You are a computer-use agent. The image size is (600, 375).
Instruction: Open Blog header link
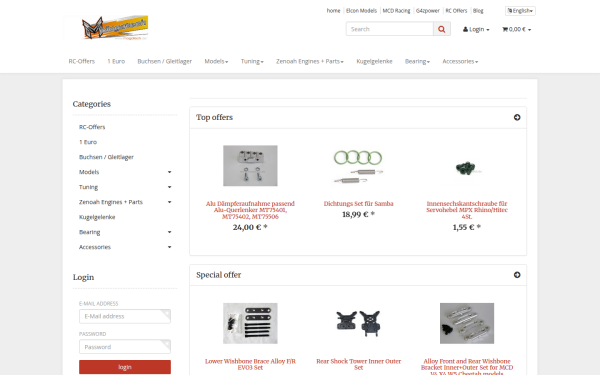pyautogui.click(x=478, y=11)
